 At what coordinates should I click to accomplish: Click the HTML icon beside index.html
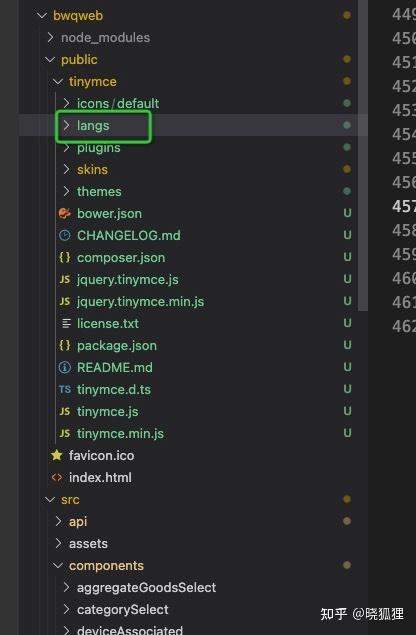pyautogui.click(x=57, y=477)
